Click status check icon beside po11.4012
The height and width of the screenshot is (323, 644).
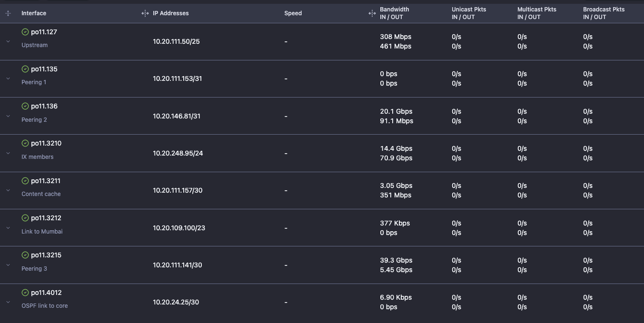[x=25, y=293]
